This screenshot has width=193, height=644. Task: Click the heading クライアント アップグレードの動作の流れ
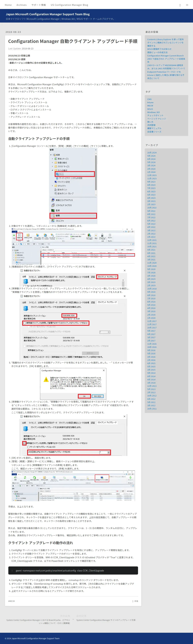click(41, 543)
